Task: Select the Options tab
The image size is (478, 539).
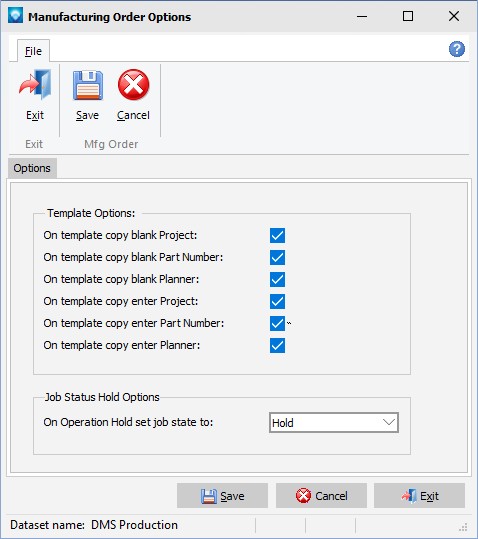Action: click(x=32, y=168)
